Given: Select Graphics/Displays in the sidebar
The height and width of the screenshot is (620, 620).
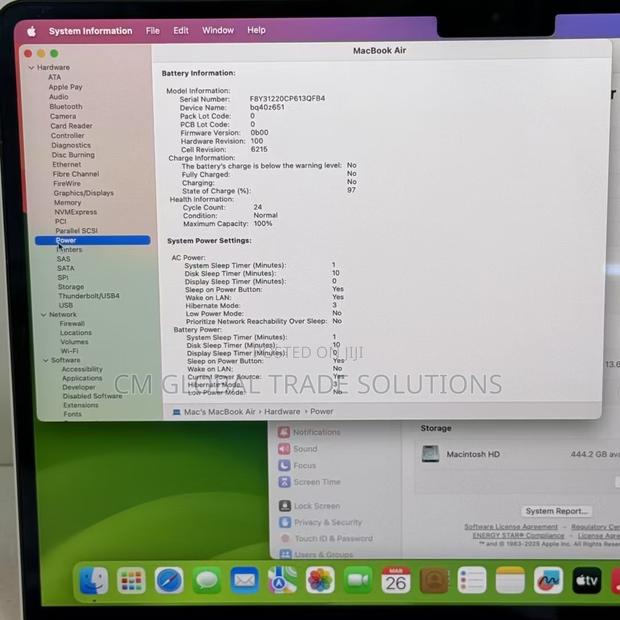Looking at the screenshot, I should coord(84,193).
